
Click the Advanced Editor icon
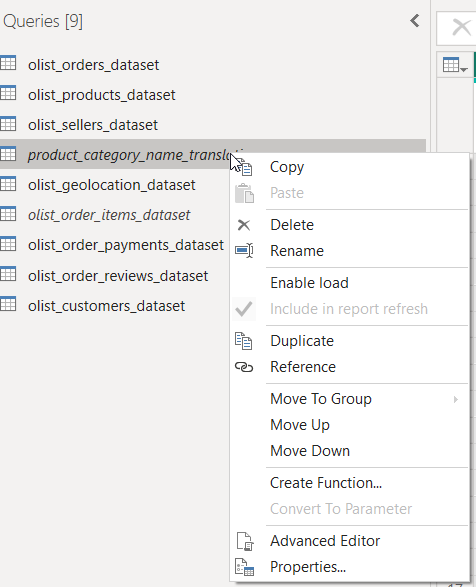(x=245, y=541)
